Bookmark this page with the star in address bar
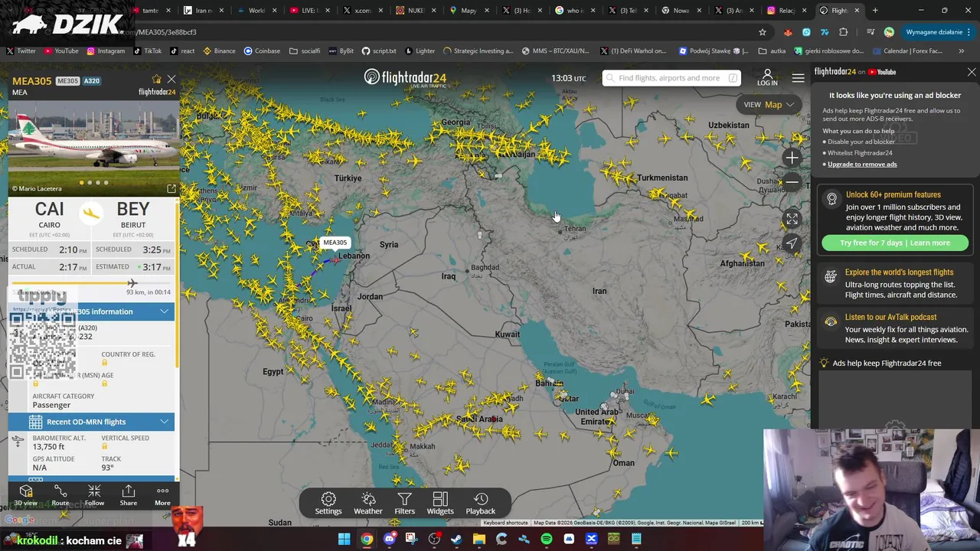 pos(762,32)
